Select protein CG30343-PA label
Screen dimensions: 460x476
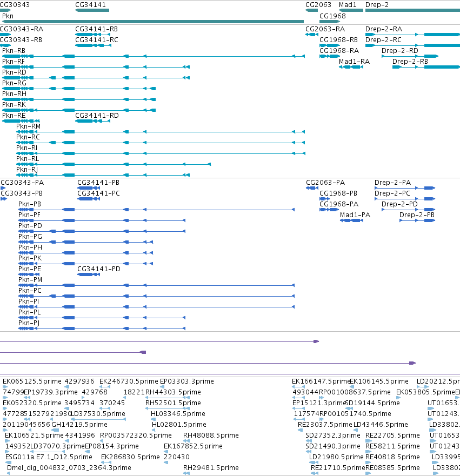tap(22, 183)
